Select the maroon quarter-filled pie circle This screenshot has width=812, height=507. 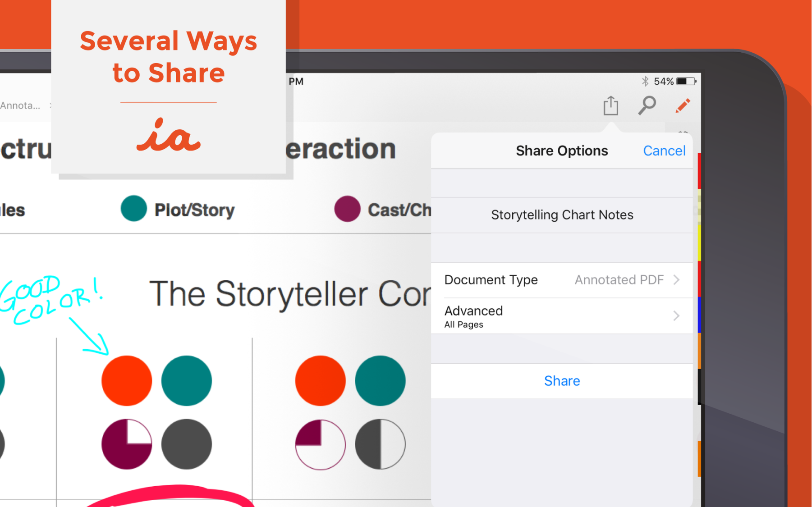coord(320,444)
